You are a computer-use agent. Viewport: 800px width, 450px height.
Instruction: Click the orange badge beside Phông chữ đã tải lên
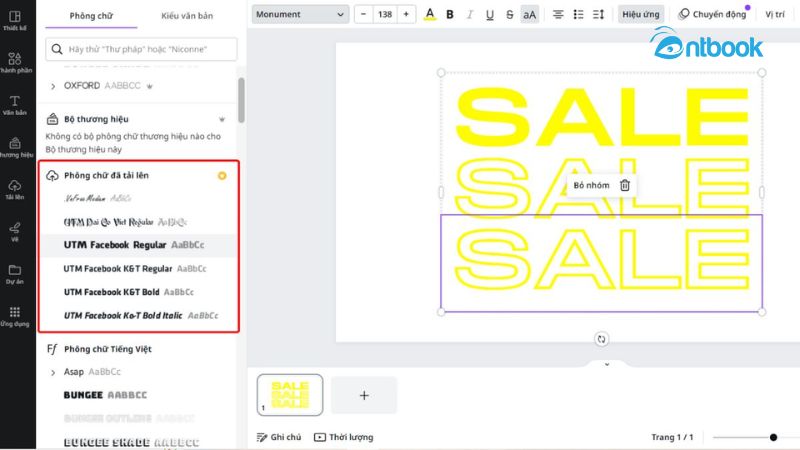[222, 176]
